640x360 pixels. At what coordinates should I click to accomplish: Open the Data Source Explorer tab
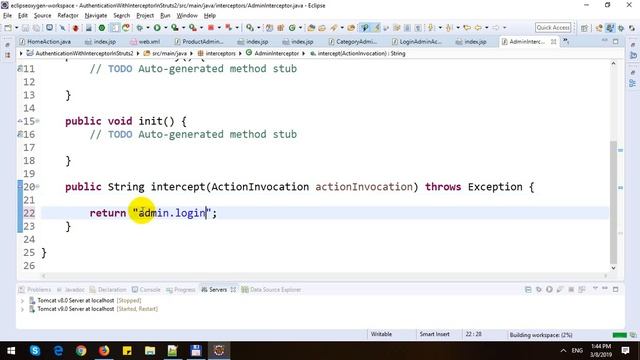coord(271,289)
